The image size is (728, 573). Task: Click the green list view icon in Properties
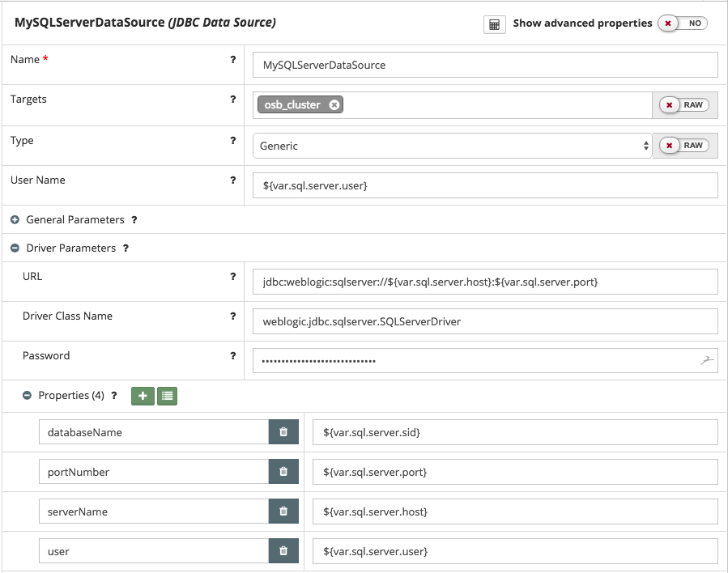coord(167,396)
